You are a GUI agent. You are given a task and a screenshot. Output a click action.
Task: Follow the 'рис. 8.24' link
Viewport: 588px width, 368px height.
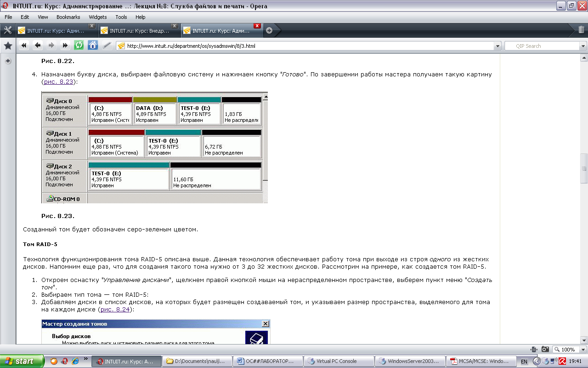(x=115, y=310)
